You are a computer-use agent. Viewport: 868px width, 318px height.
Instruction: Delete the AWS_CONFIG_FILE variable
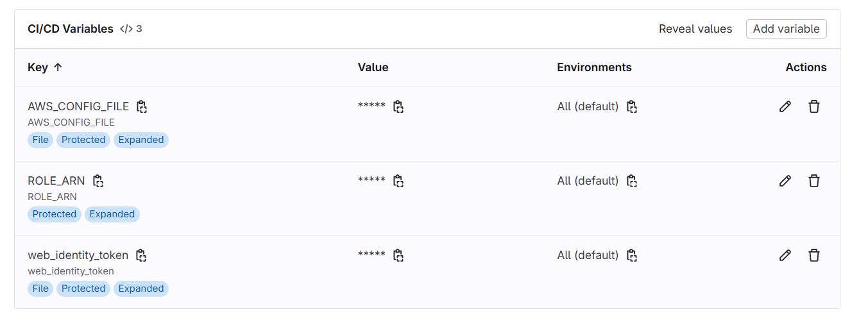click(x=813, y=106)
